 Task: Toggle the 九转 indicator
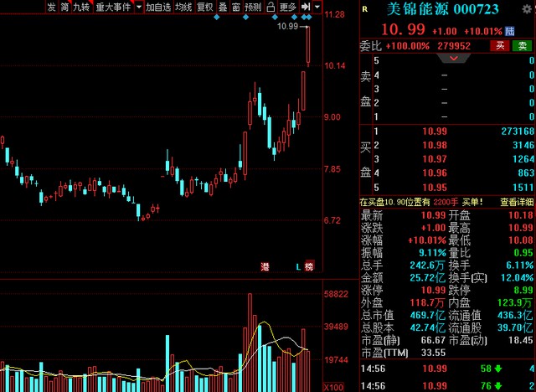tap(80, 7)
